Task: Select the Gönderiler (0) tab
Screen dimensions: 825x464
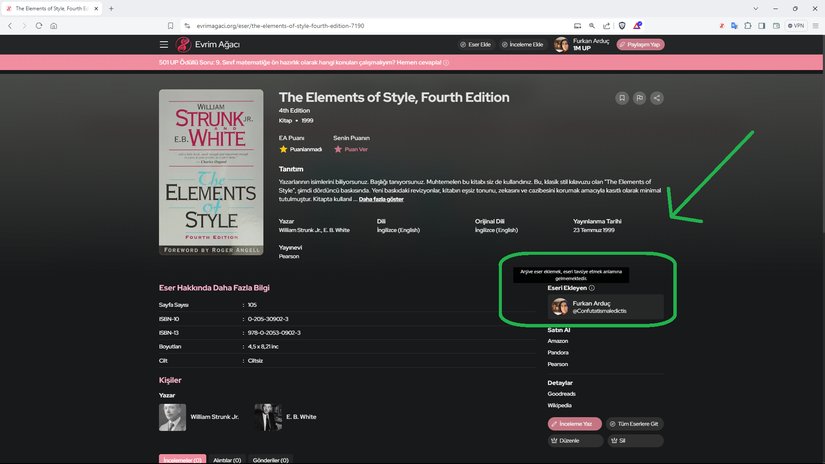Action: coord(270,460)
